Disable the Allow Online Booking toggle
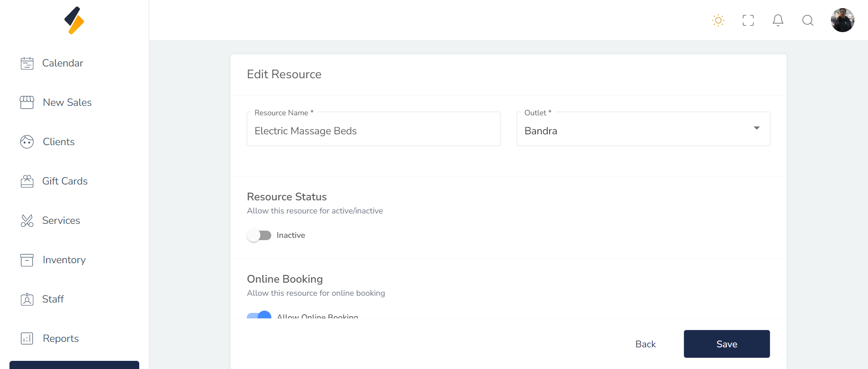Image resolution: width=868 pixels, height=369 pixels. [x=259, y=315]
